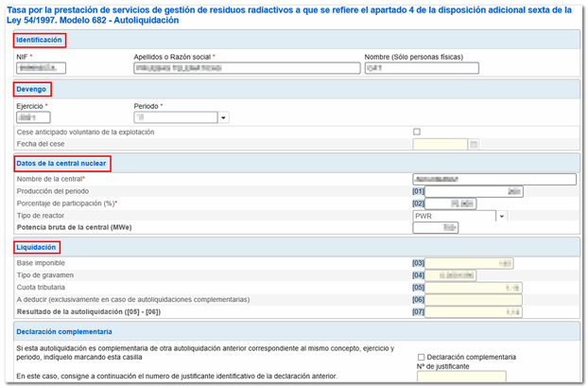Tick the Cese anticipado voluntario checkbox
The image size is (588, 388).
(417, 132)
